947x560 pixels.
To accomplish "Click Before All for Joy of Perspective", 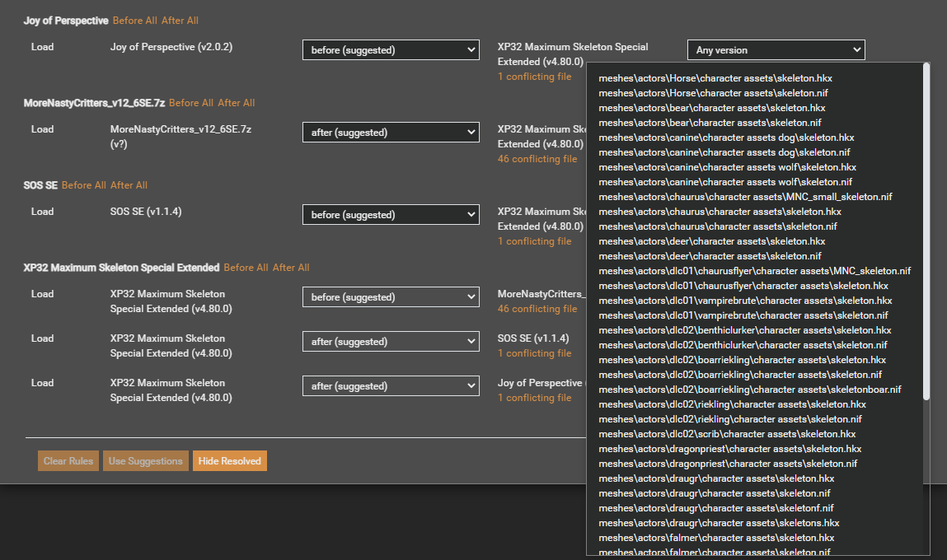I will click(x=134, y=21).
